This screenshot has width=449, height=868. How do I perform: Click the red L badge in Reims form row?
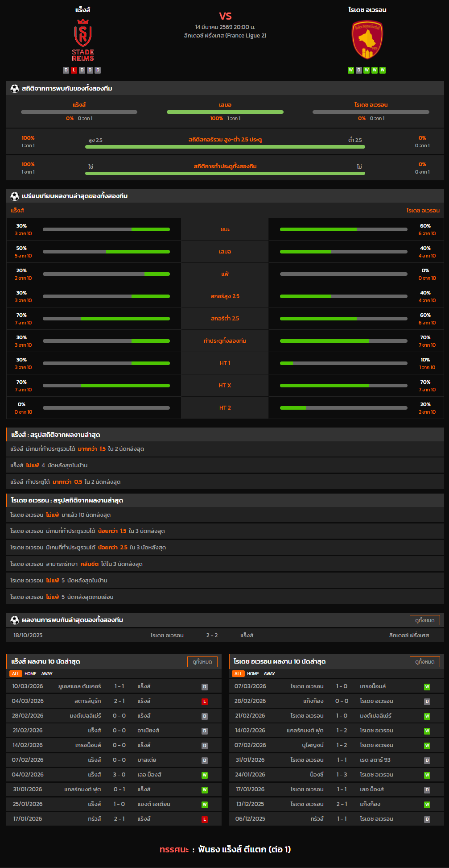[74, 70]
